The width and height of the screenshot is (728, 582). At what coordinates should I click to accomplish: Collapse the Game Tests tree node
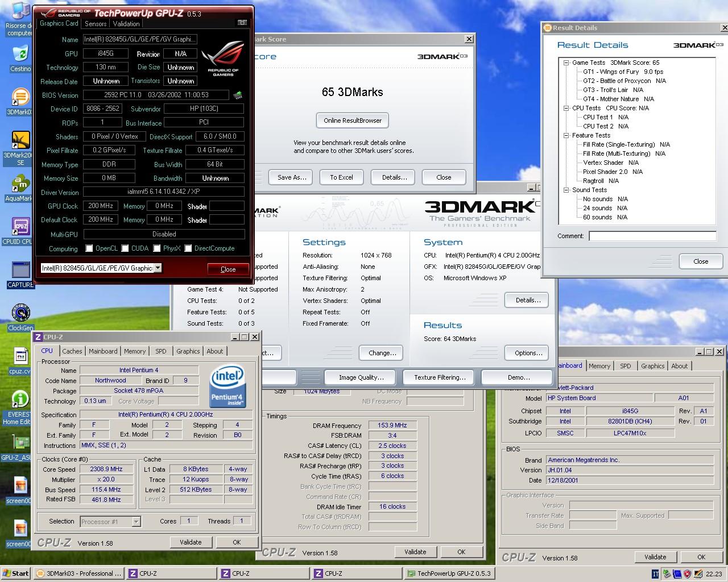coord(566,63)
